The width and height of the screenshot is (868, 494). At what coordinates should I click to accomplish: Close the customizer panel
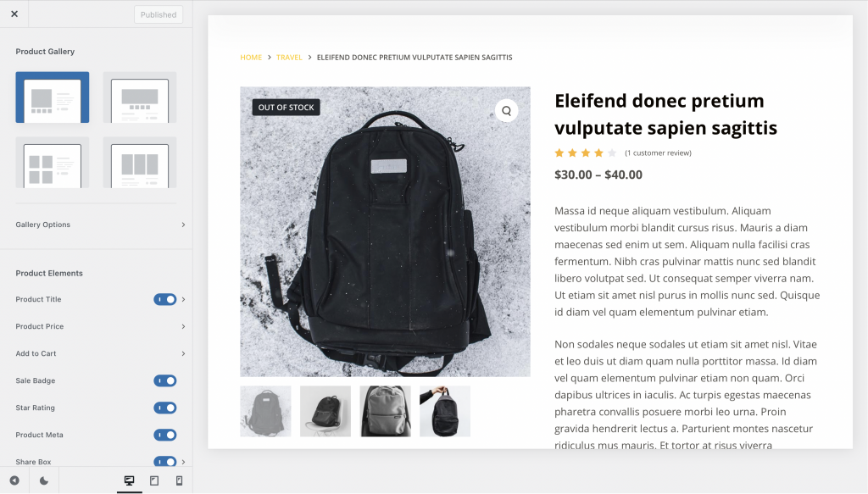[14, 14]
